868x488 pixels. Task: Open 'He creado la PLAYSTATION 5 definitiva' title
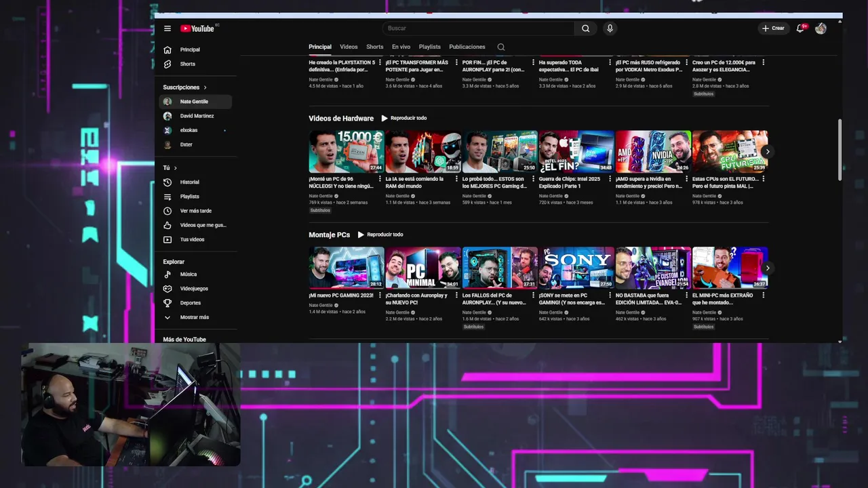click(342, 66)
